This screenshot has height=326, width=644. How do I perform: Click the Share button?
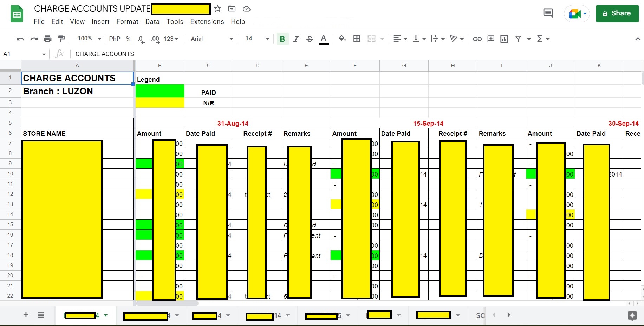(x=617, y=14)
